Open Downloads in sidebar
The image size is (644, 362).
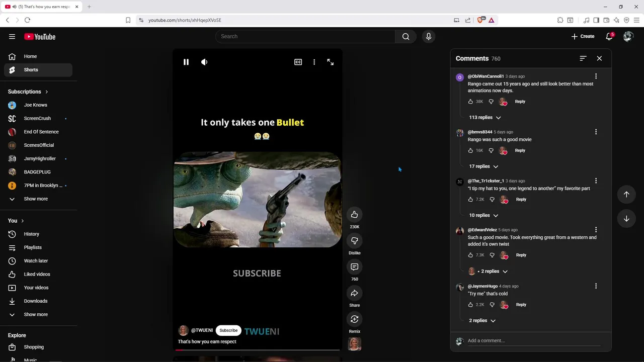point(38,301)
